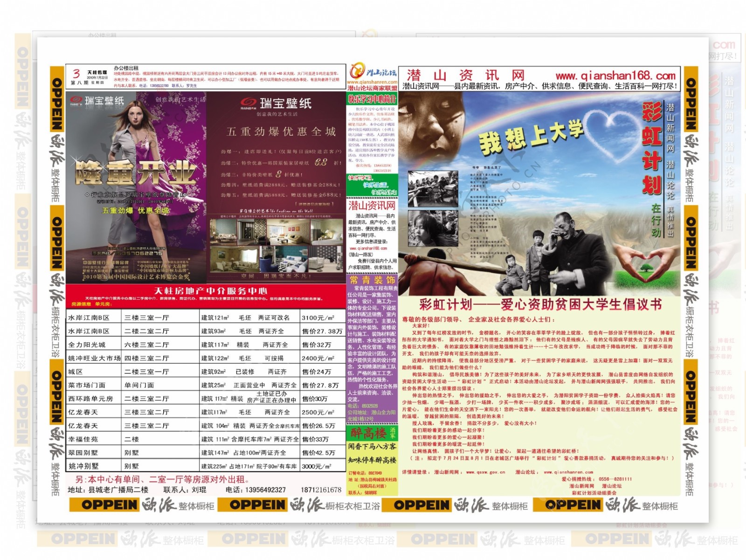
Task: Select the 菜市场门面 table cell
Action: 94,385
